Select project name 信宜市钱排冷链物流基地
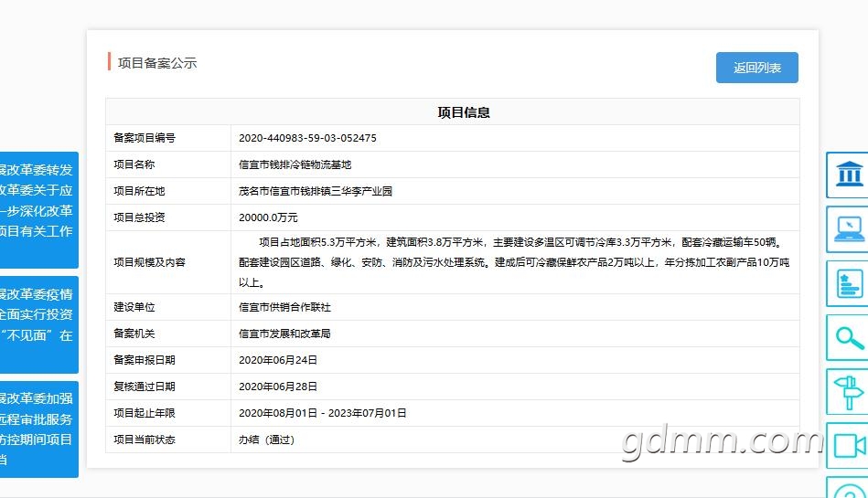 coord(295,164)
